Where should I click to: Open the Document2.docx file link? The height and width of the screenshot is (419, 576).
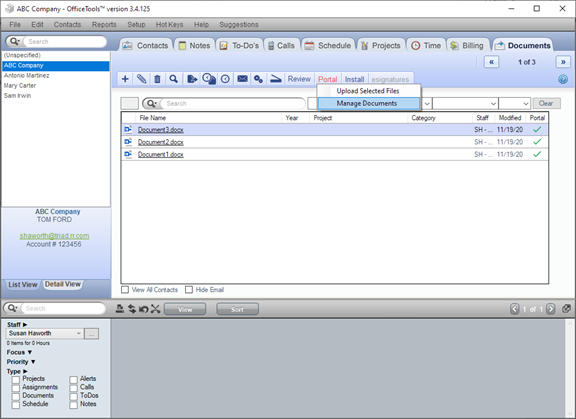(161, 142)
